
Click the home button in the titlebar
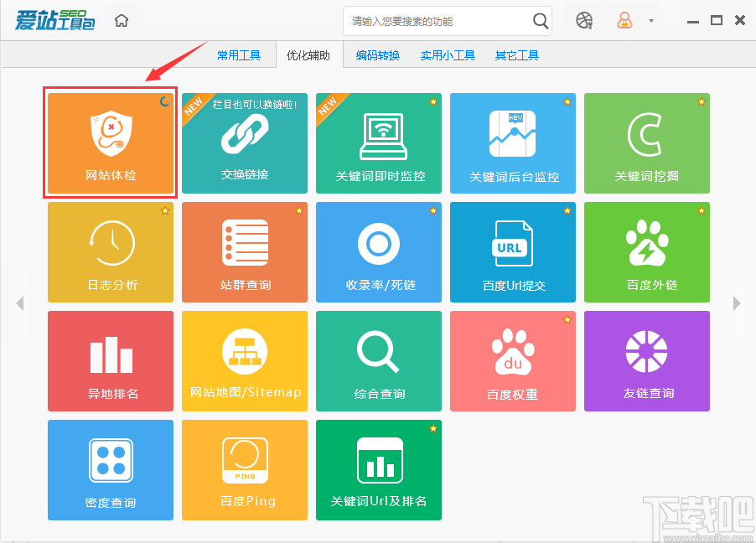click(121, 20)
